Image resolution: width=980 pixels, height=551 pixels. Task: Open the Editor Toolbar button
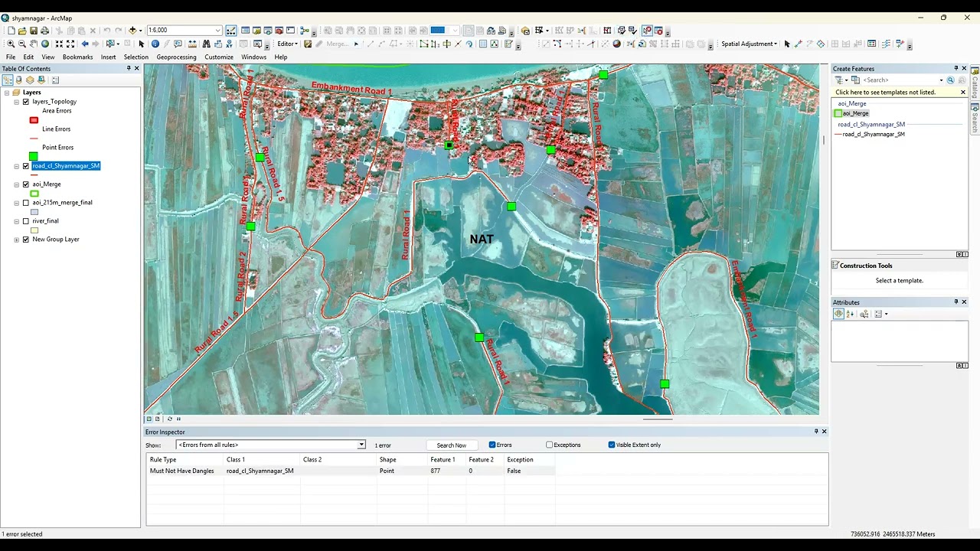coord(231,31)
